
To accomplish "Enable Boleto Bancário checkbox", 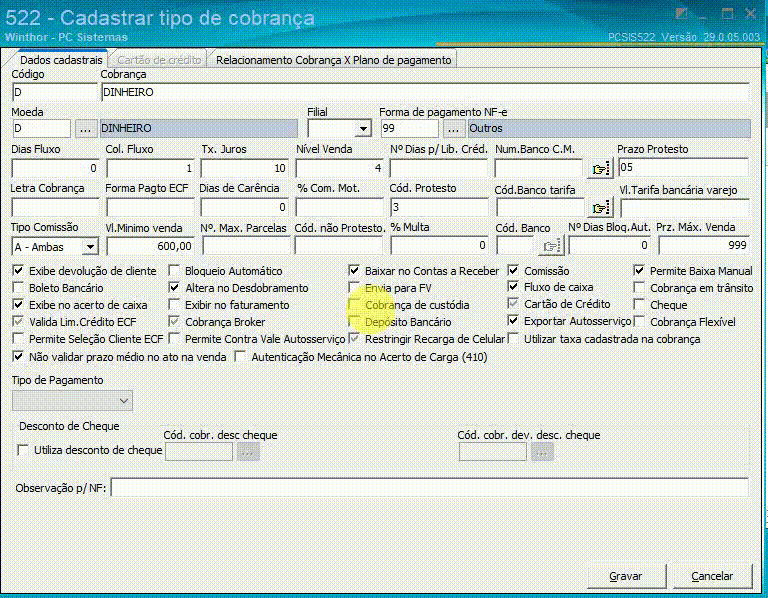I will tap(18, 287).
